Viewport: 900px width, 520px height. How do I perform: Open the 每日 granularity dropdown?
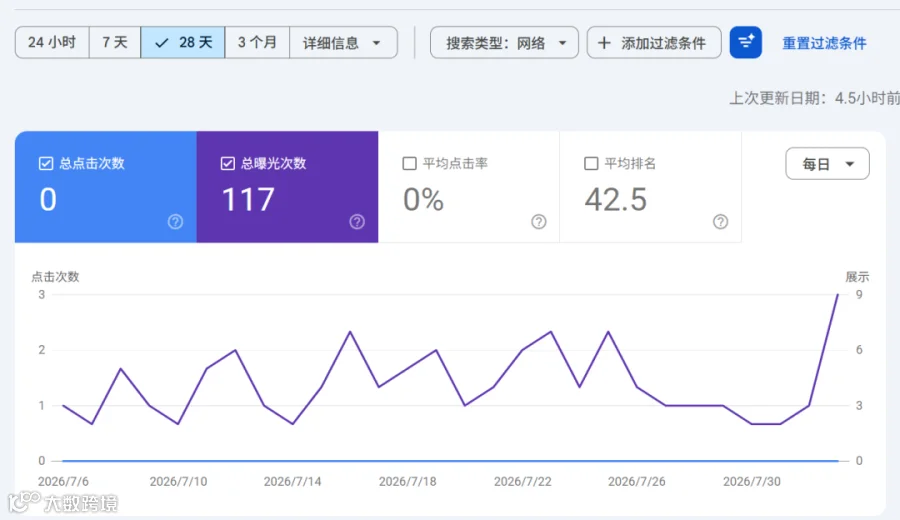(827, 164)
